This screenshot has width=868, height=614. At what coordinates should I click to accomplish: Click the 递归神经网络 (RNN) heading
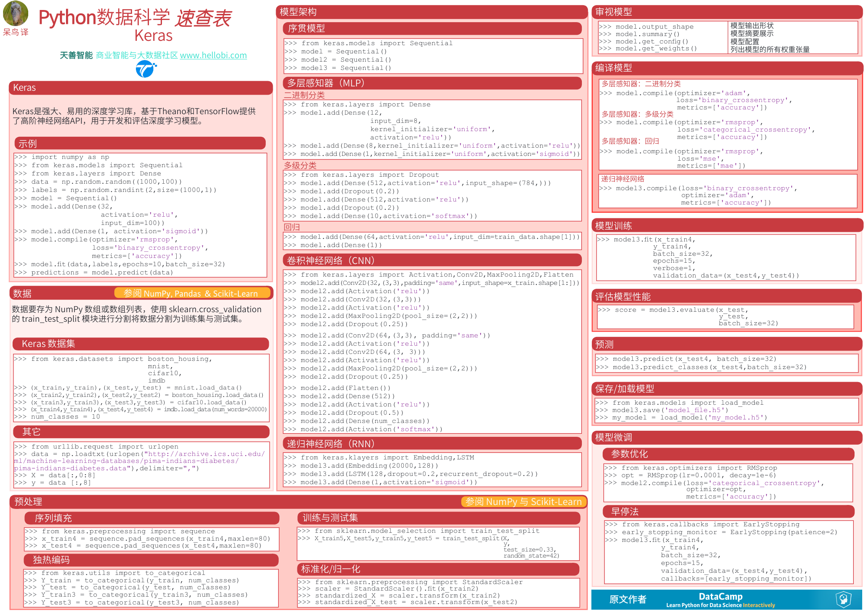click(330, 444)
